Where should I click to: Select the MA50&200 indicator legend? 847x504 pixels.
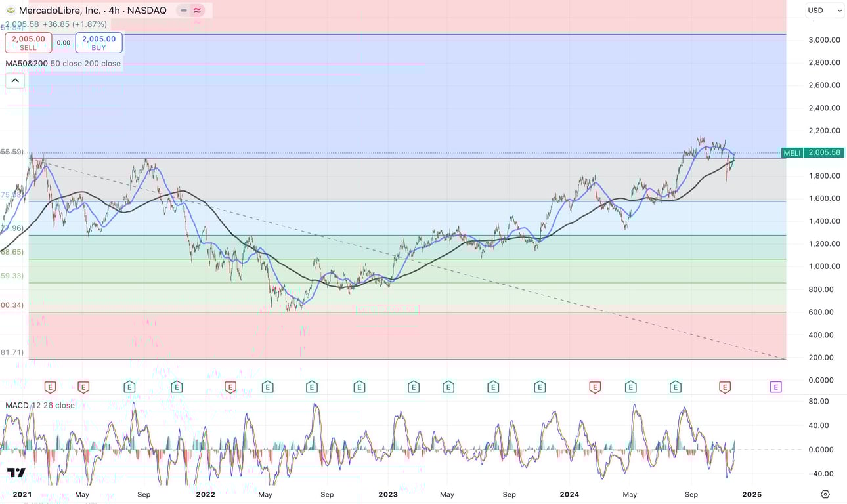click(x=63, y=64)
